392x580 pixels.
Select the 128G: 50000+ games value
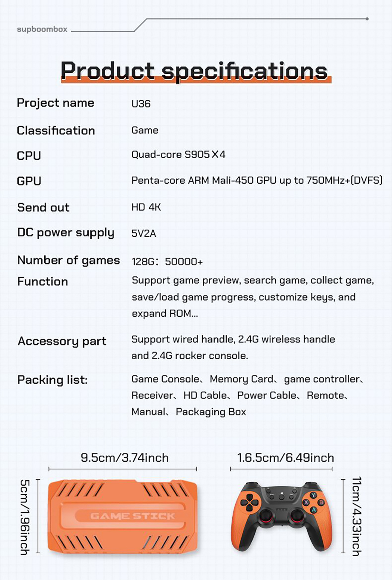click(167, 261)
